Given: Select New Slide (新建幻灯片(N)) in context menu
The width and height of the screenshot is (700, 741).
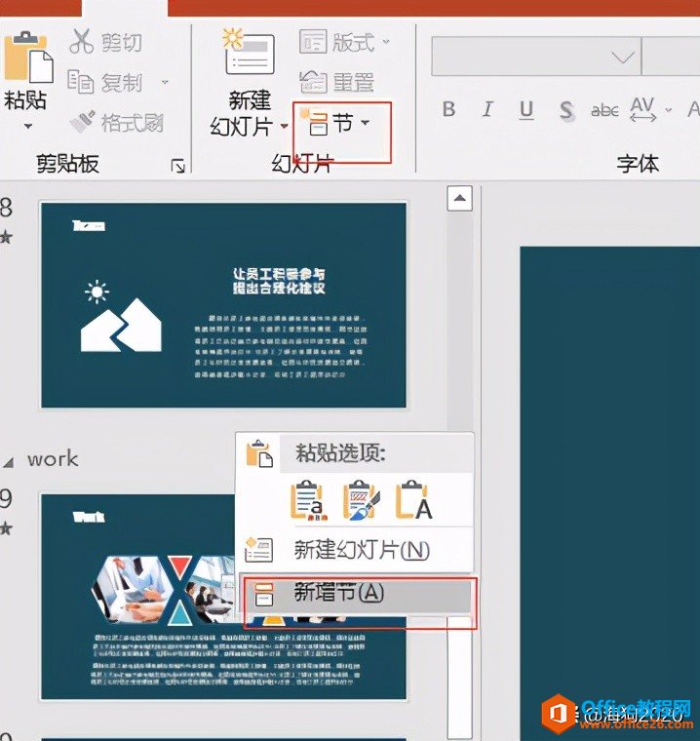Looking at the screenshot, I should (355, 550).
